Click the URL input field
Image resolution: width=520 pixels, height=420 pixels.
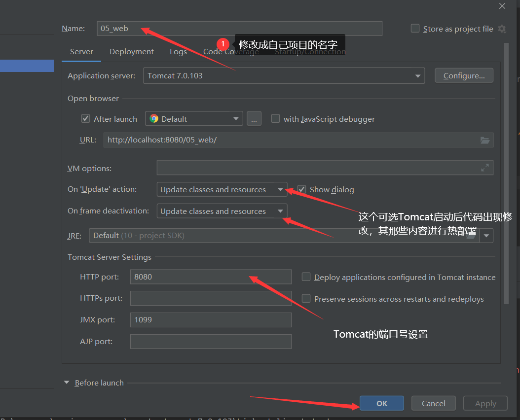[298, 140]
